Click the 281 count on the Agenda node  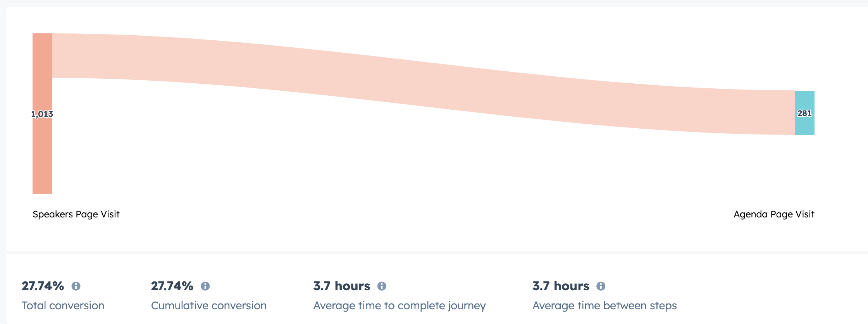coord(804,113)
